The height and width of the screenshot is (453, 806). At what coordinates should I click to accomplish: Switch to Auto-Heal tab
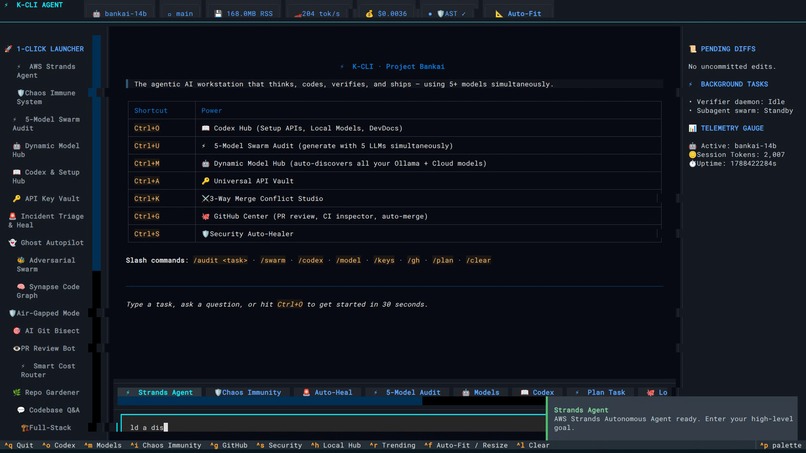coord(327,392)
